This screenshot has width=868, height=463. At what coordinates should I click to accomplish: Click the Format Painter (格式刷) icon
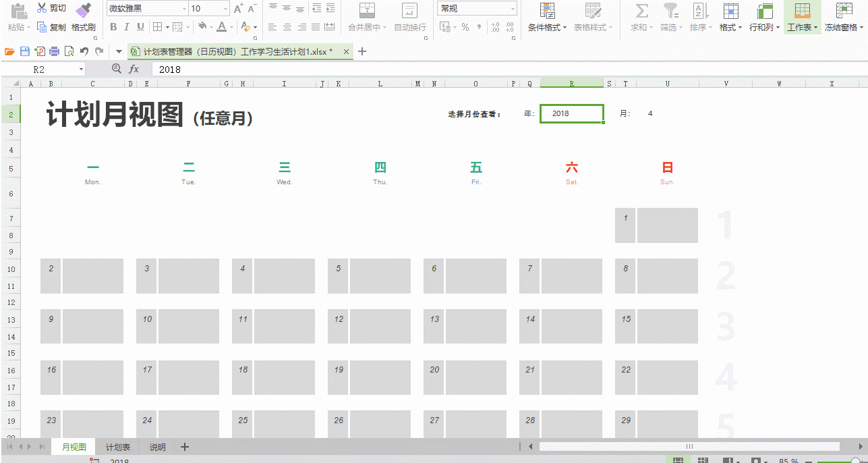tap(83, 11)
